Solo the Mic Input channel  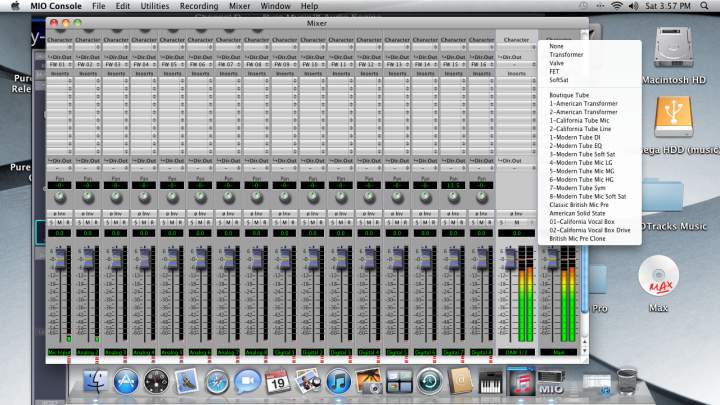(x=51, y=222)
